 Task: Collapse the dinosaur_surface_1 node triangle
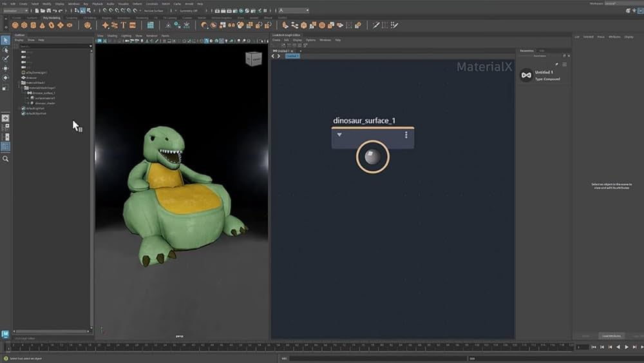pyautogui.click(x=339, y=135)
